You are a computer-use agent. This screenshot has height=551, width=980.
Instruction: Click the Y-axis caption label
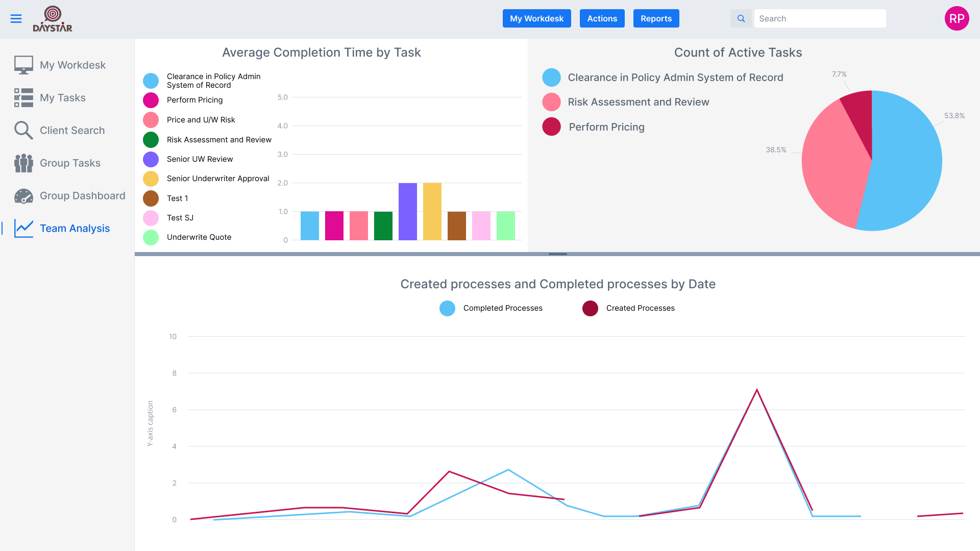tap(150, 423)
